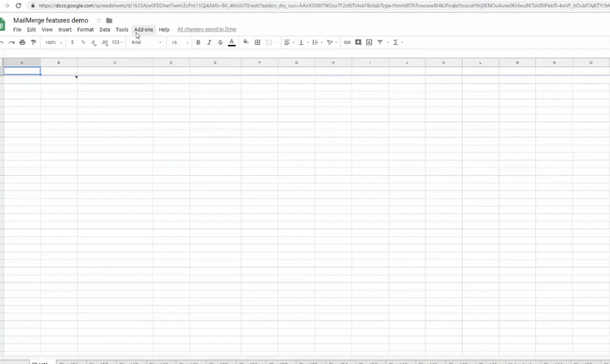This screenshot has width=610, height=364.
Task: Open the font size 10 dropdown
Action: (x=180, y=43)
